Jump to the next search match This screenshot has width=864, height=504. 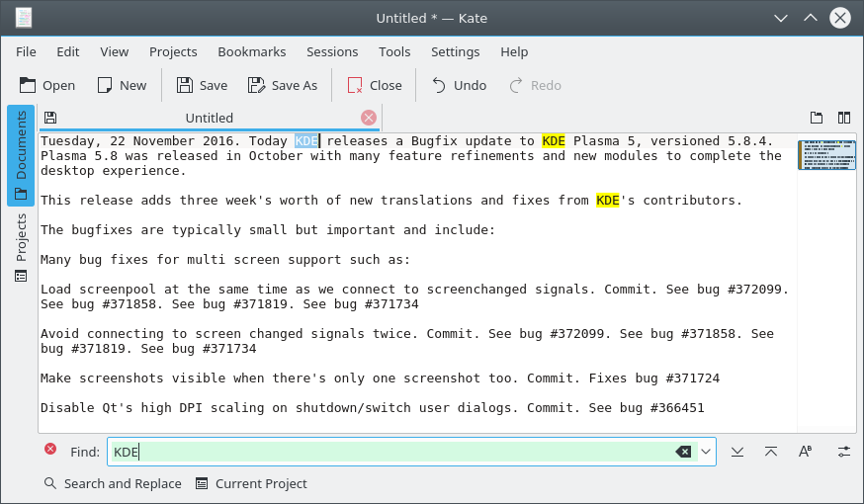click(737, 452)
